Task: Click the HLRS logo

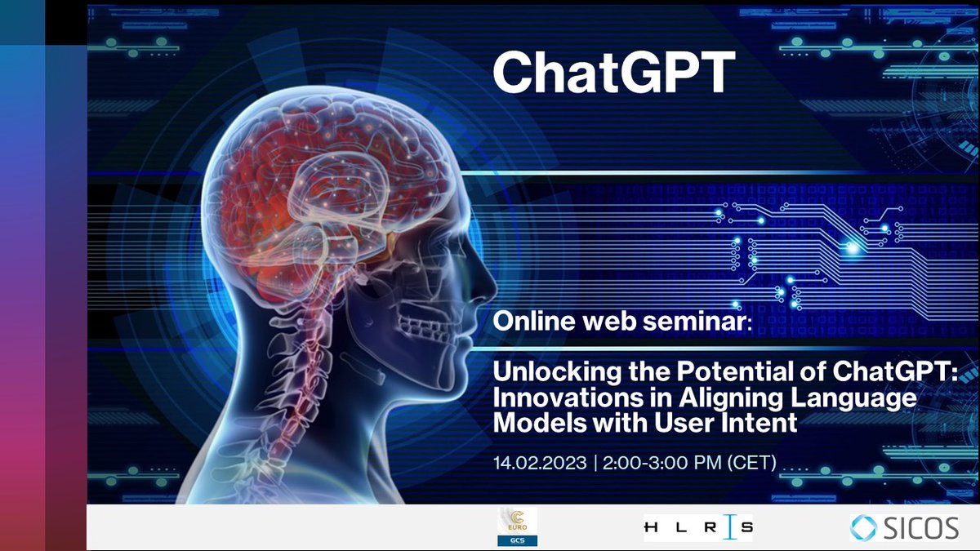Action: click(698, 528)
